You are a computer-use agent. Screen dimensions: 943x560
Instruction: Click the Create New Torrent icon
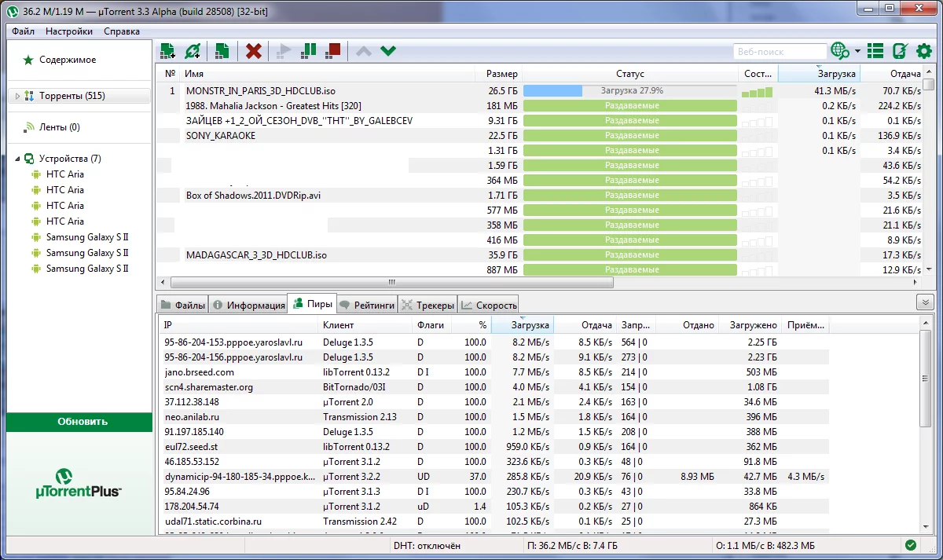pos(222,51)
